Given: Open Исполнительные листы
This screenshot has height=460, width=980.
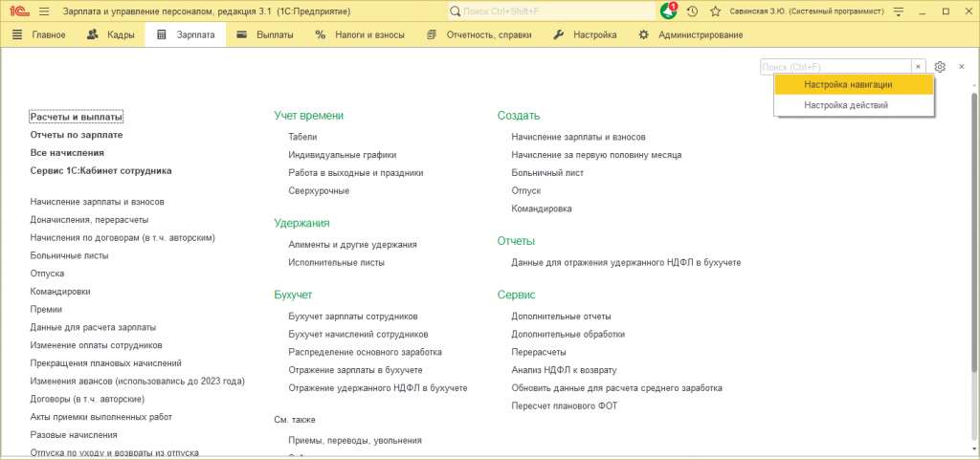Looking at the screenshot, I should point(336,263).
